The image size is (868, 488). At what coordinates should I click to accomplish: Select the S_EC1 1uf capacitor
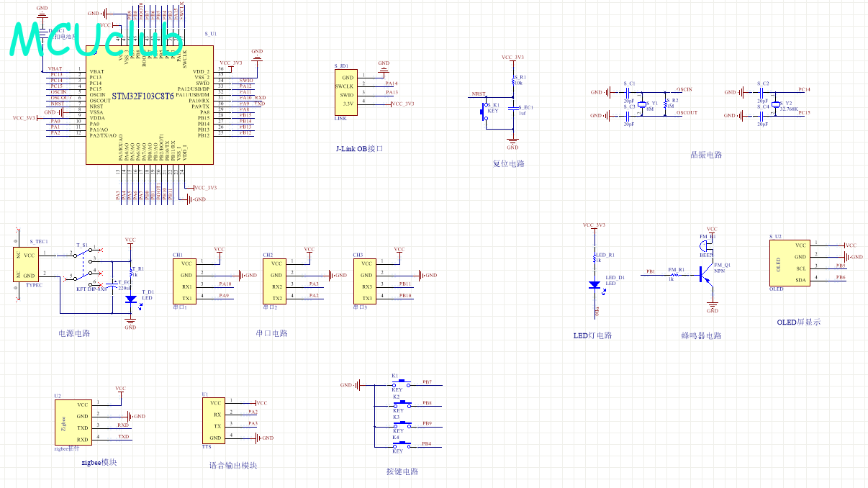point(512,110)
